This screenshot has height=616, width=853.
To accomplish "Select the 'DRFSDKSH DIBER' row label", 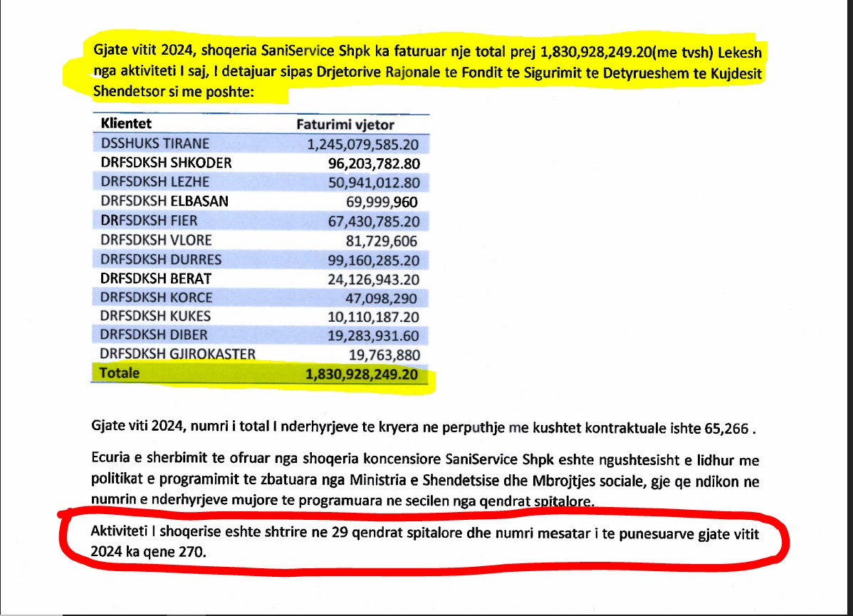I will point(154,335).
